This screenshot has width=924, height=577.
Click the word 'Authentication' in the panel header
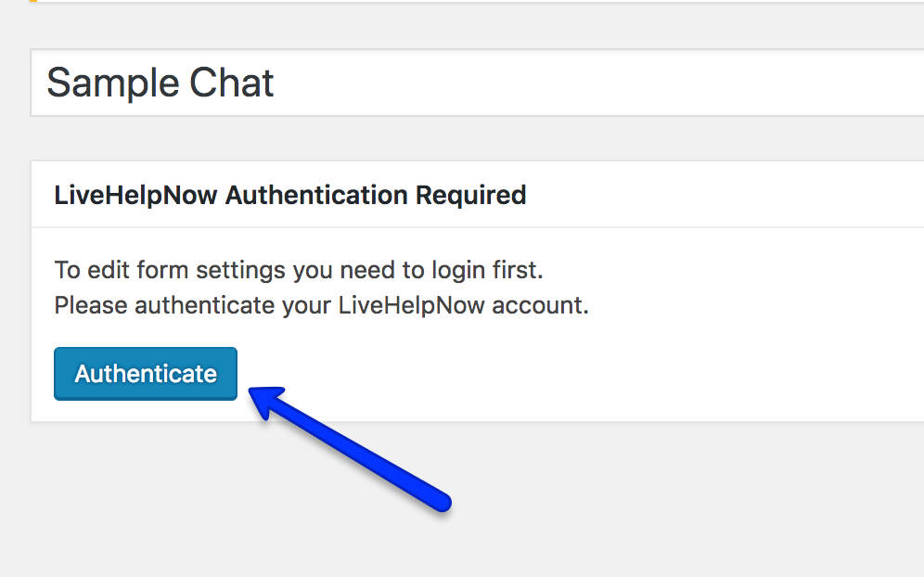click(x=316, y=195)
